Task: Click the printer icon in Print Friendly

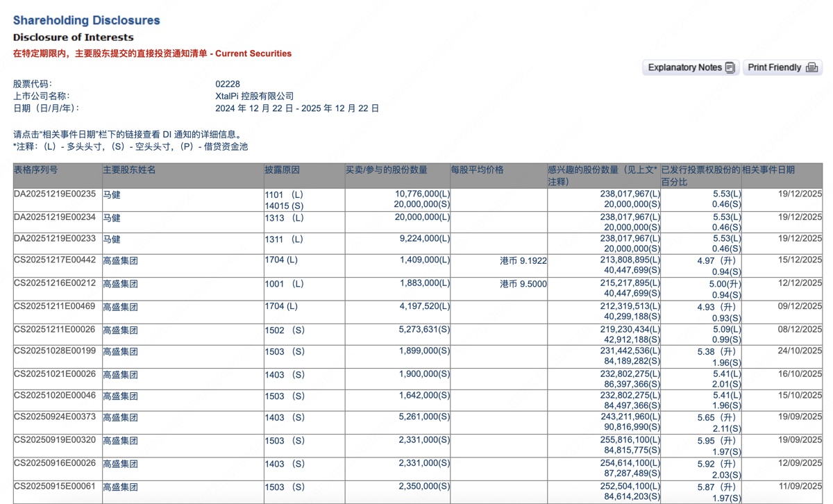Action: point(811,67)
